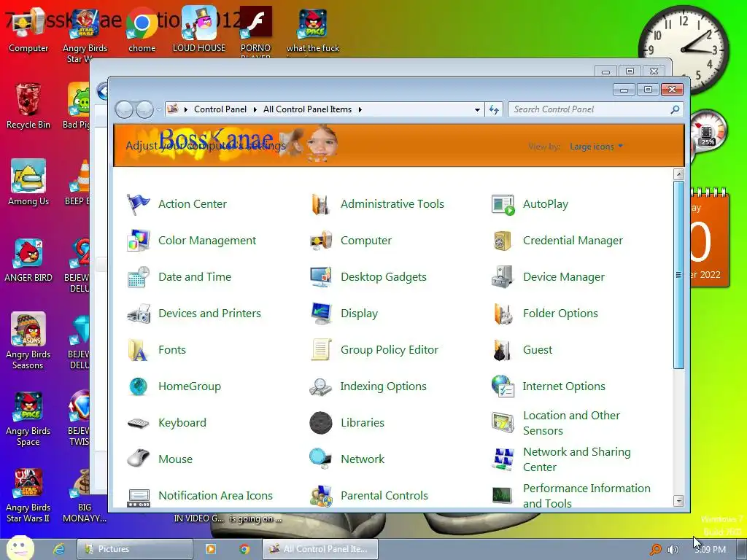This screenshot has width=747, height=560.
Task: Expand the arrow before 'Control Panel' breadcrumb
Action: [185, 109]
